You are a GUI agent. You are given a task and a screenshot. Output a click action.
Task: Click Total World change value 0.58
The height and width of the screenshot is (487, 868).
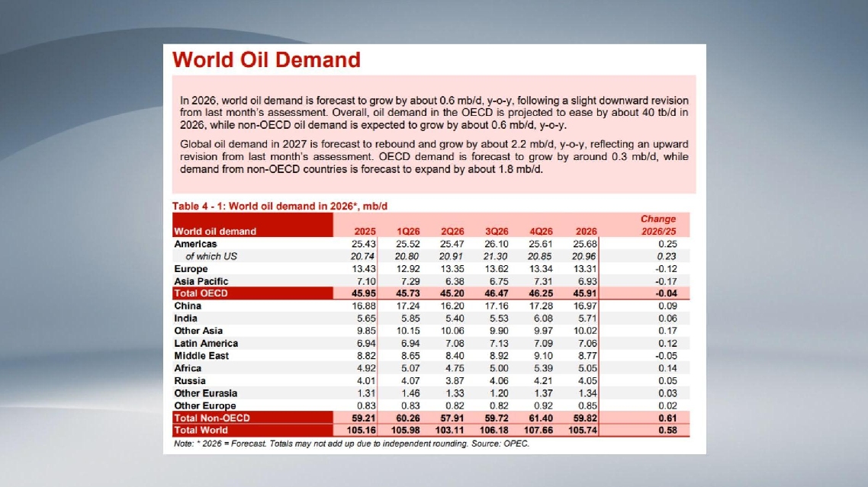(667, 430)
